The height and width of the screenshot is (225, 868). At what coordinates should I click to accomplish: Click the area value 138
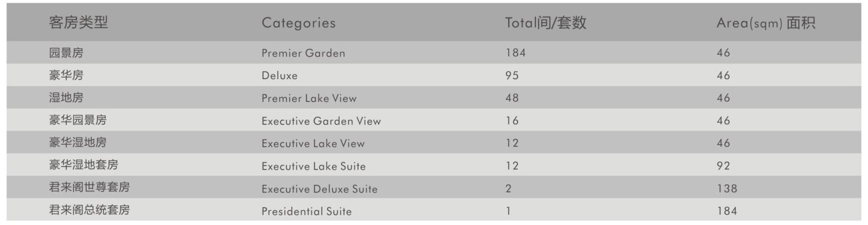point(727,189)
